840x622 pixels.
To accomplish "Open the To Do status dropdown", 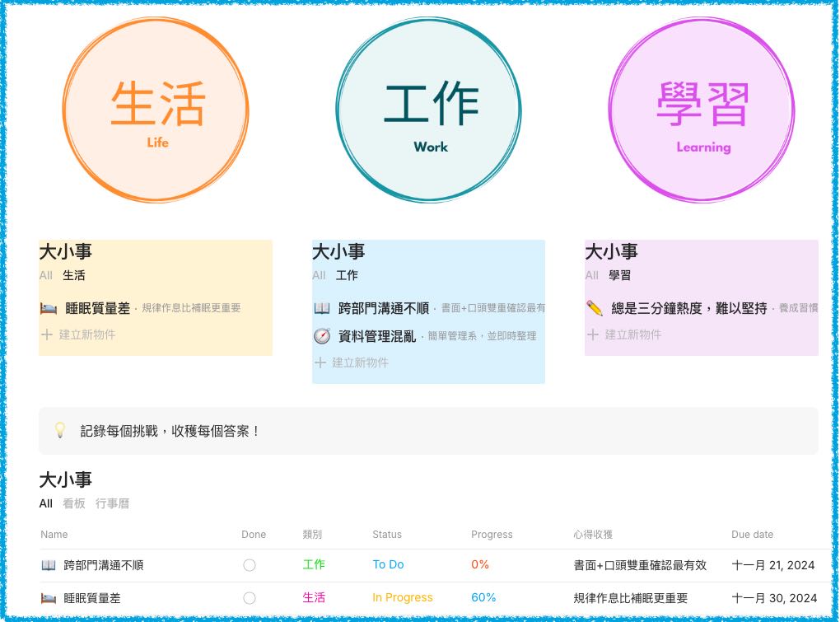I will (388, 564).
